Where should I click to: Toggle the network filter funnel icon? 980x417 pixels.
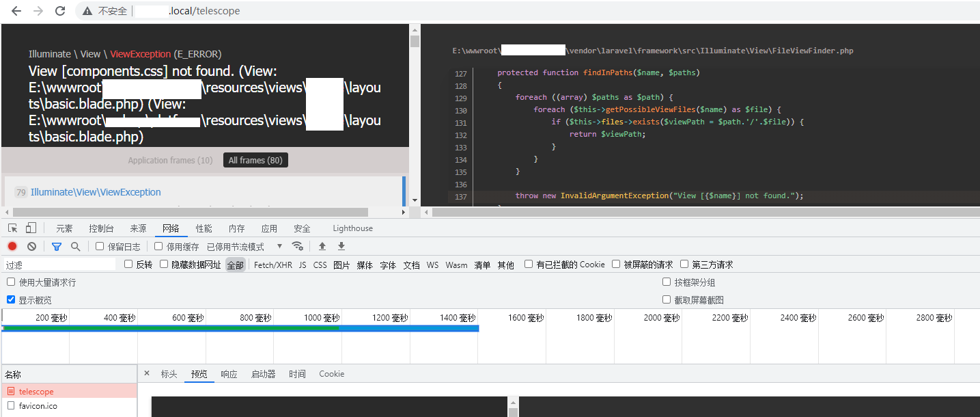tap(57, 246)
